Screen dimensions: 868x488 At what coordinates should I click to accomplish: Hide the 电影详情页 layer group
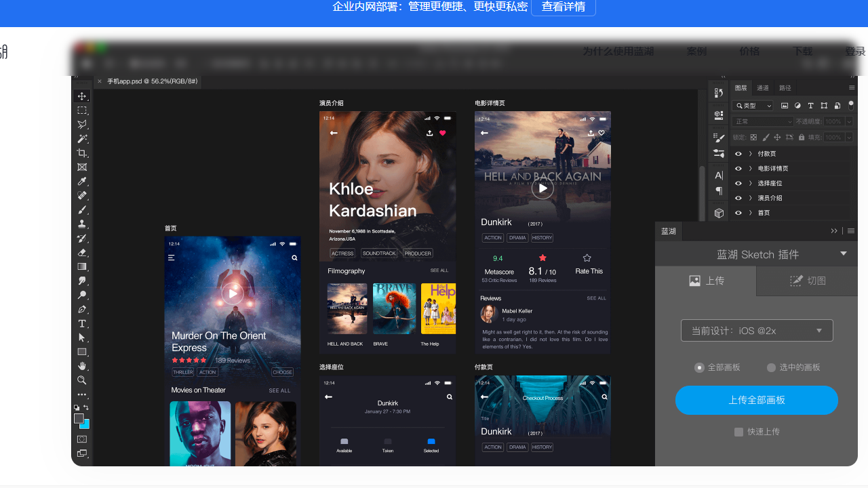point(738,169)
